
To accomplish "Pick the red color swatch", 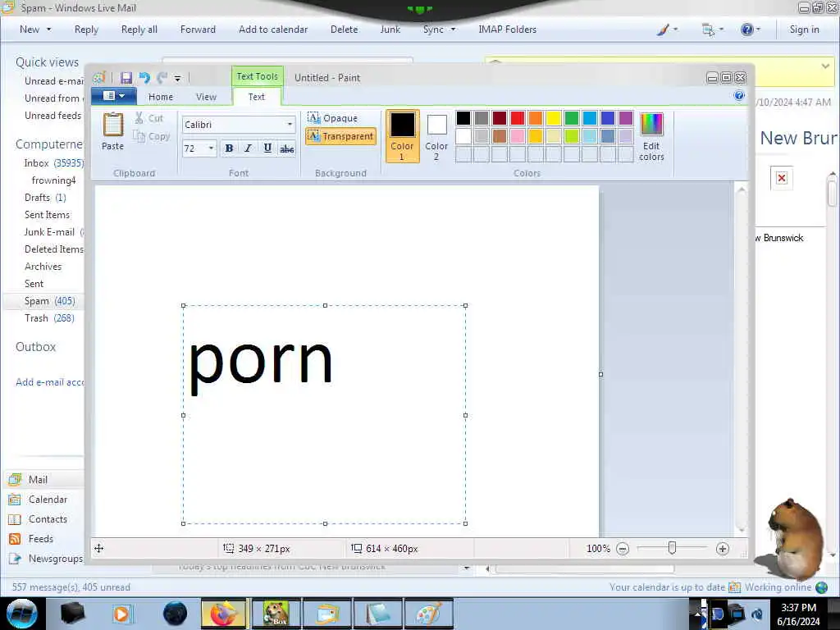I will tap(518, 118).
